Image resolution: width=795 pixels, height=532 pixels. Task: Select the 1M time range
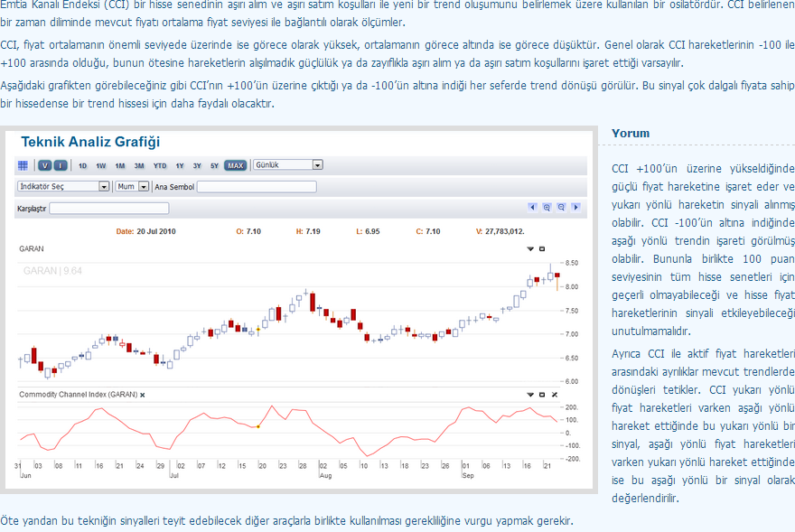coord(119,166)
